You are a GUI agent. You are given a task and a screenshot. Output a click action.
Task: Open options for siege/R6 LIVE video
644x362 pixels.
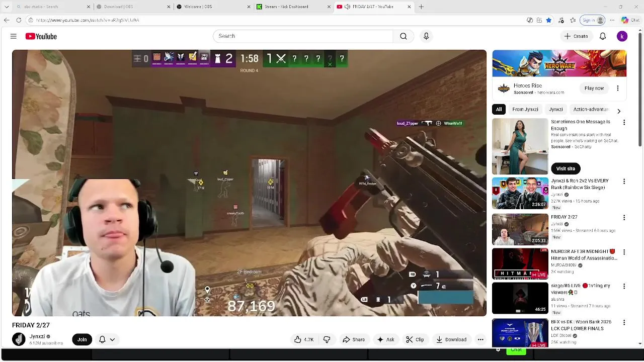(624, 286)
